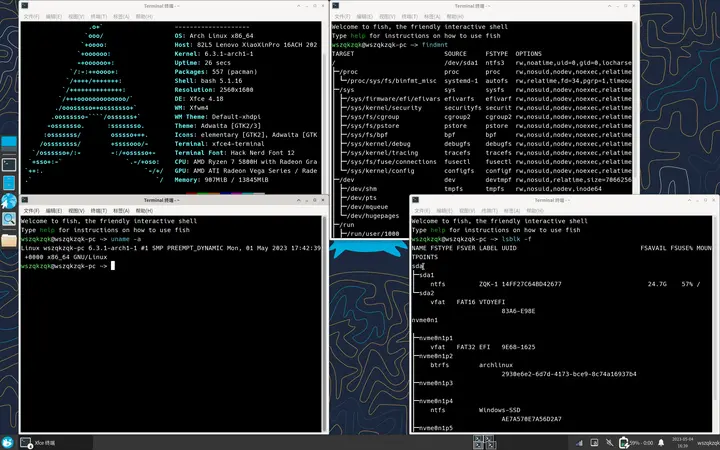Click 'Linux wszqkzqk-pc 6.3.1-arch1-1' output line
Image resolution: width=720 pixels, height=450 pixels.
pos(171,248)
